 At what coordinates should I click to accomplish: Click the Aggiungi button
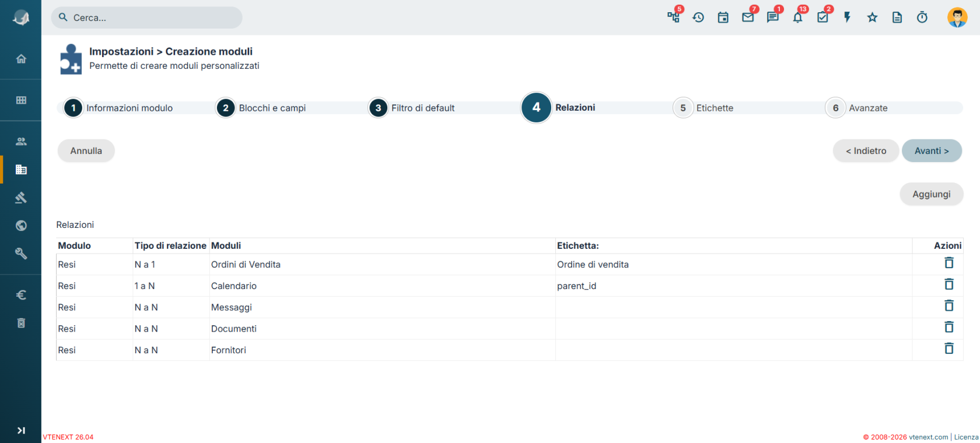[932, 194]
